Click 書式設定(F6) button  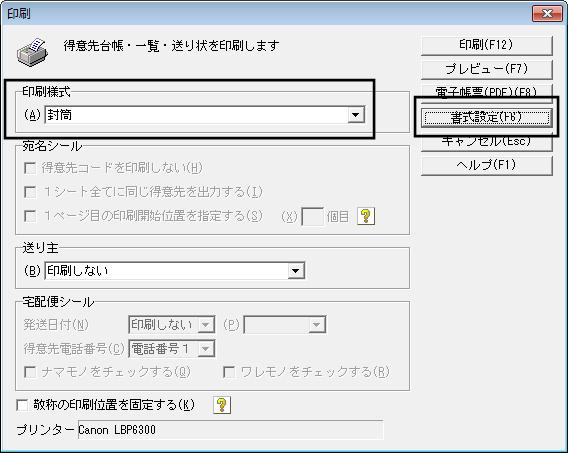486,117
